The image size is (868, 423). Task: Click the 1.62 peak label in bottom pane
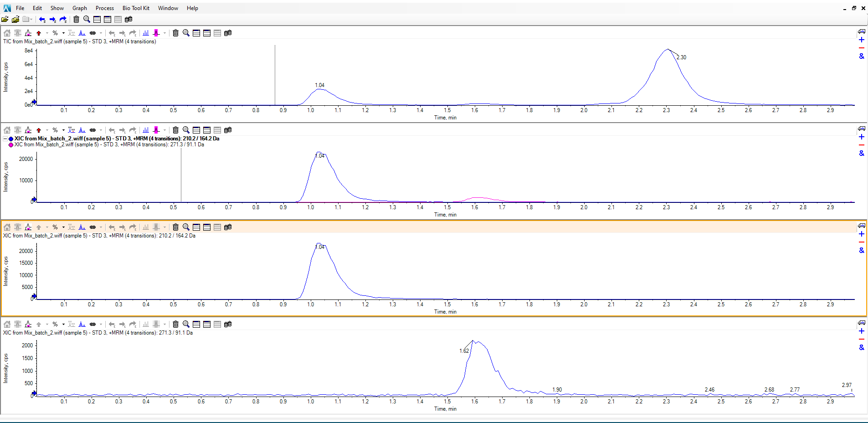464,351
